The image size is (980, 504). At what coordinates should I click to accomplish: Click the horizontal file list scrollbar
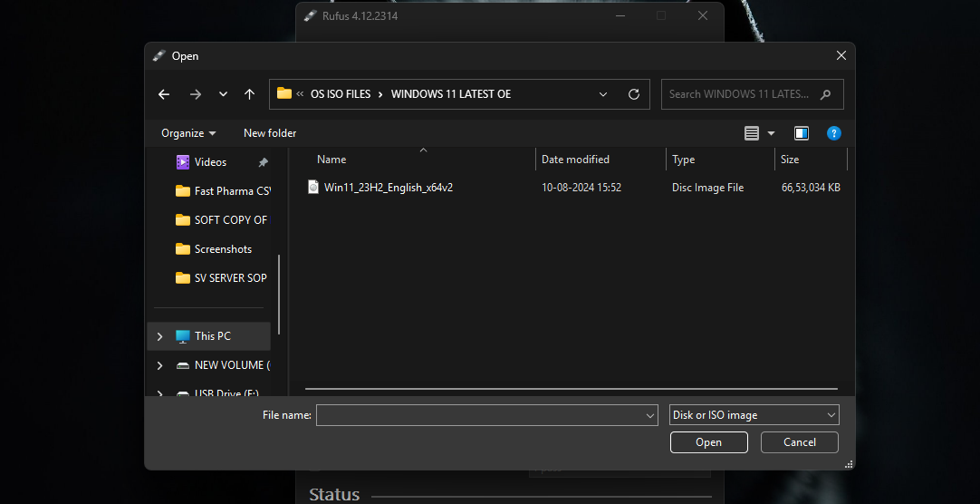click(x=572, y=389)
